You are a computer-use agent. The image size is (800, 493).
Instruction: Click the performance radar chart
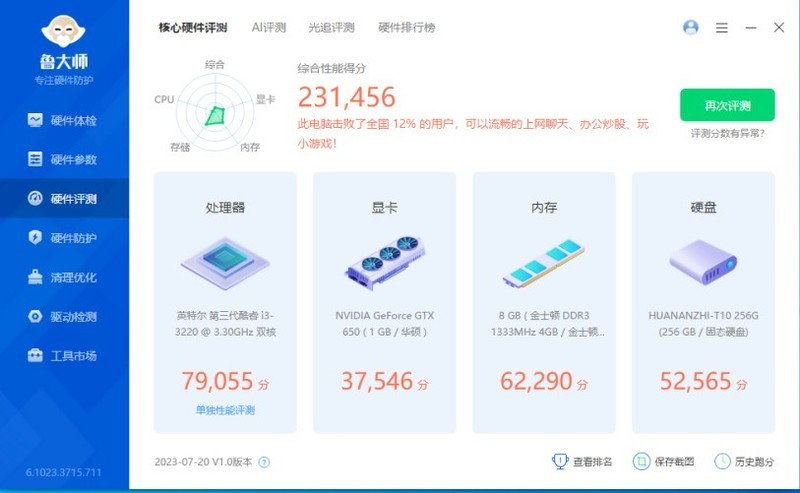coord(215,113)
